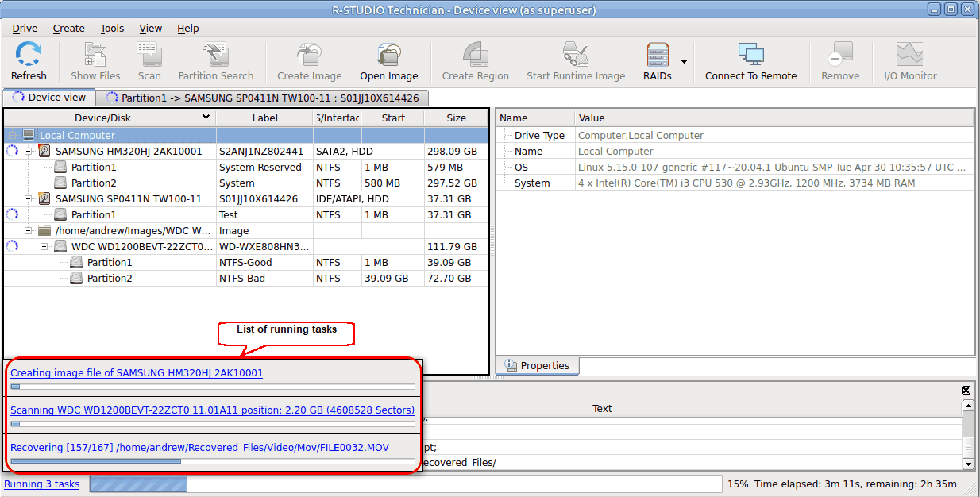Click the Test partition icon

tap(60, 214)
